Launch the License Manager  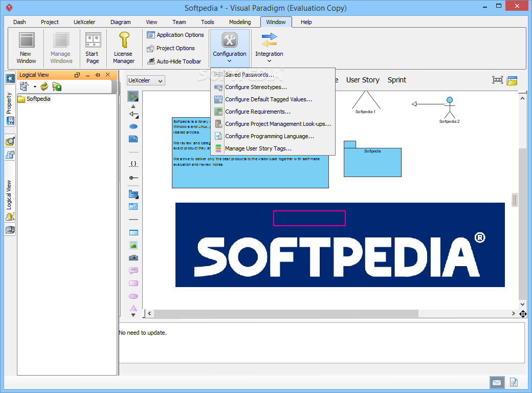coord(124,48)
